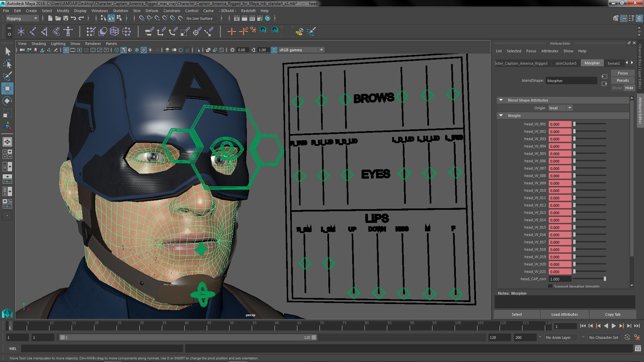Open the Script Editor icon
The image size is (644, 362).
(x=638, y=349)
